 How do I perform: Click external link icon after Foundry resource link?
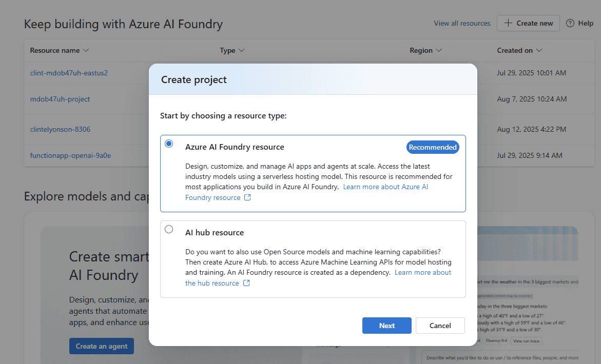(x=247, y=198)
